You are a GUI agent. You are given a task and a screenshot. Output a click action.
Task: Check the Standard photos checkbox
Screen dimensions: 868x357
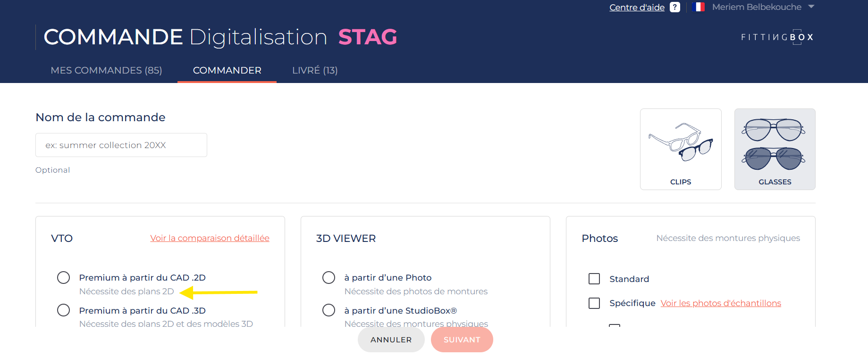[x=594, y=279]
